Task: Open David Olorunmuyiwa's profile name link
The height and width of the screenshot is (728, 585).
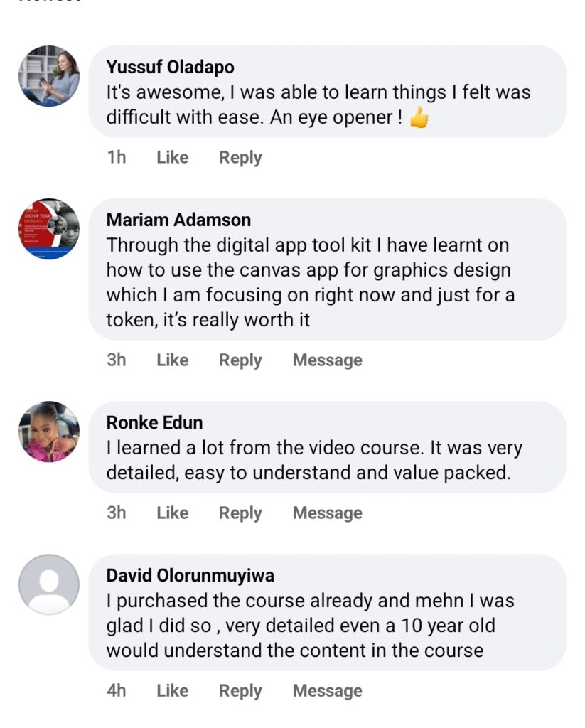Action: coord(190,575)
